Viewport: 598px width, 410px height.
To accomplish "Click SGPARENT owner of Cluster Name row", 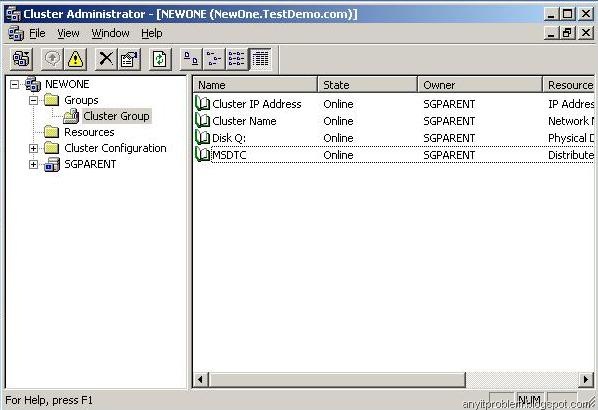I will [x=449, y=121].
